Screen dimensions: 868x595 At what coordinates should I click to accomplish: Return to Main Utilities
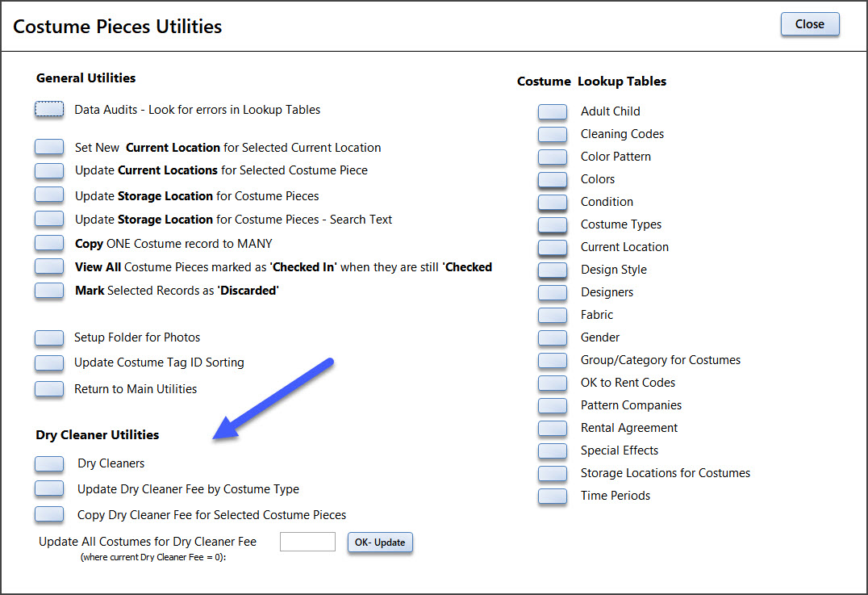pos(49,388)
